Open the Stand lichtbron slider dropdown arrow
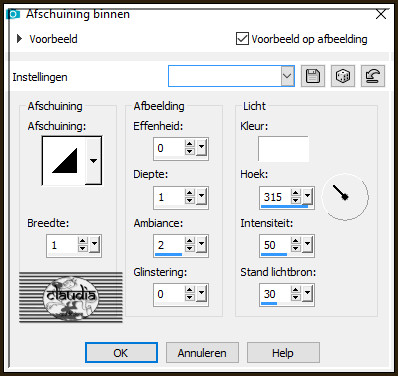The image size is (398, 376). click(307, 294)
